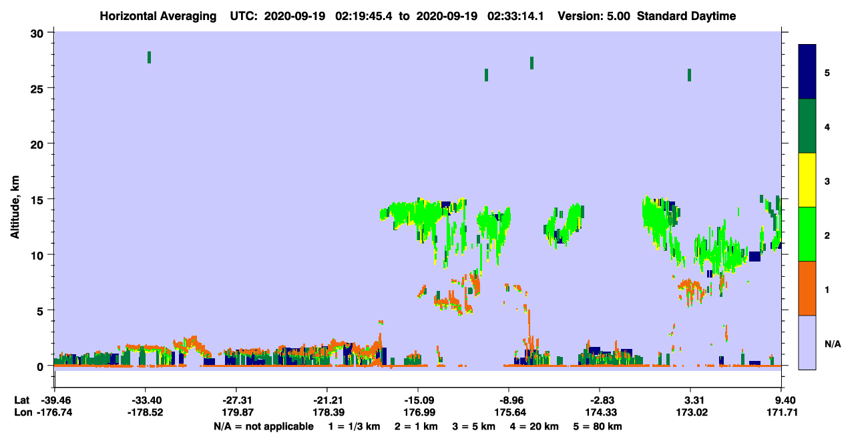Click the dark blue color bar segment labeled 5

807,72
